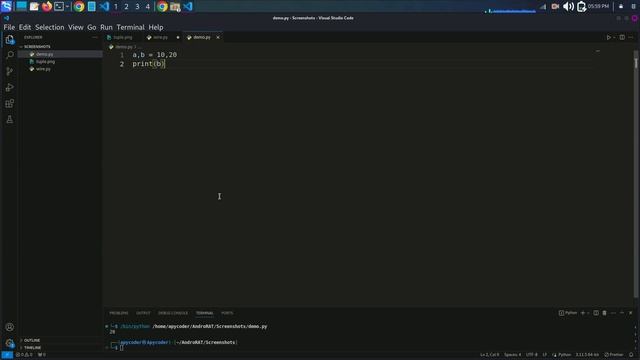Select Python interpreter version in status bar
This screenshot has width=640, height=360.
pyautogui.click(x=587, y=355)
